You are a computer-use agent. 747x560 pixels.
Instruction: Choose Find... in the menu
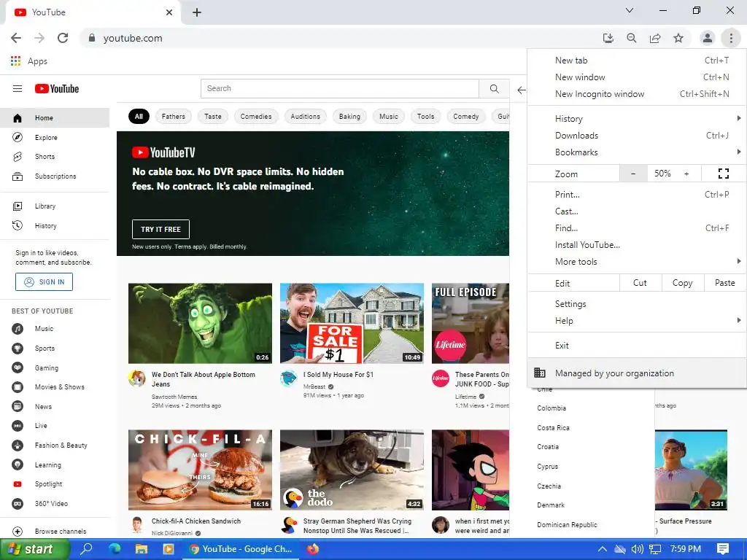point(637,228)
